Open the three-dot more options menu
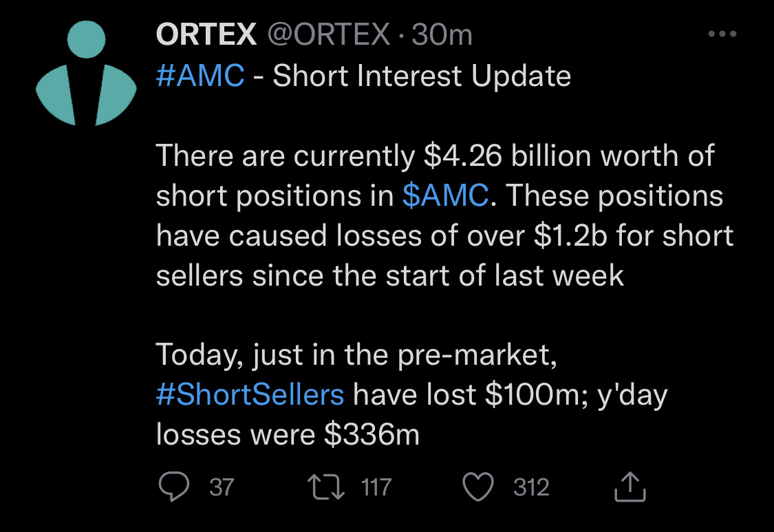This screenshot has width=774, height=532. pos(722,34)
